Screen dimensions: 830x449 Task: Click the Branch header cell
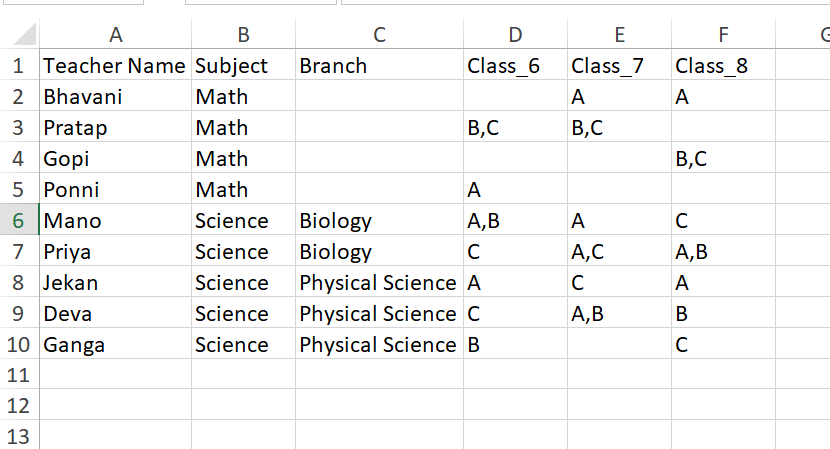click(379, 66)
